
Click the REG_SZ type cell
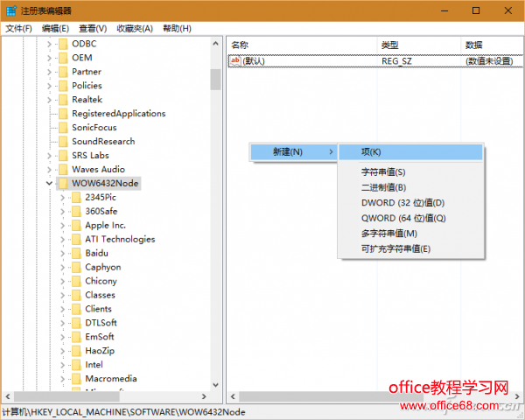[x=396, y=61]
